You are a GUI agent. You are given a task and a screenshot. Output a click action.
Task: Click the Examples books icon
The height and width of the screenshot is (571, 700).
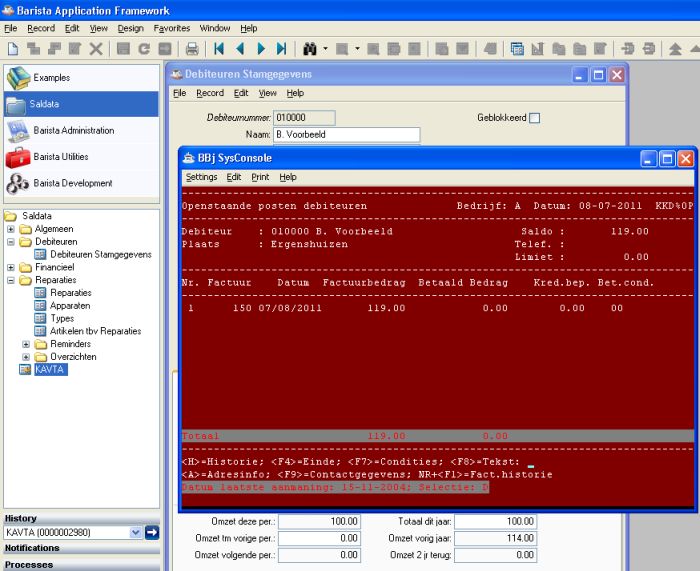[18, 77]
